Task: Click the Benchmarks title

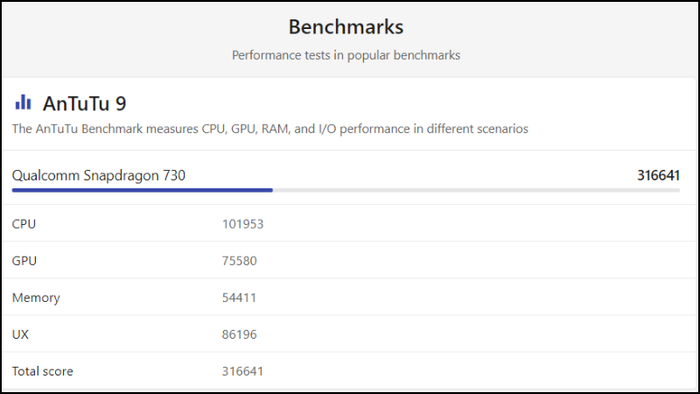Action: 346,27
